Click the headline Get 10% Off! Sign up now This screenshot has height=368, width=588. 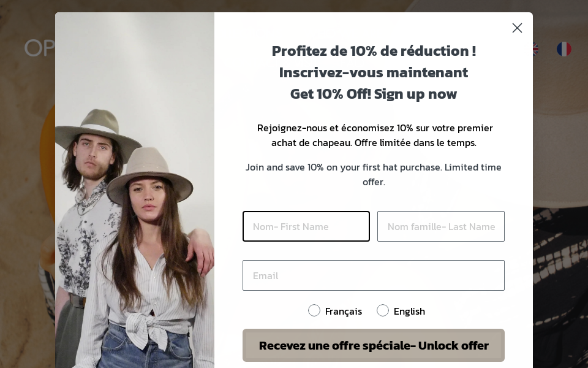(x=373, y=94)
